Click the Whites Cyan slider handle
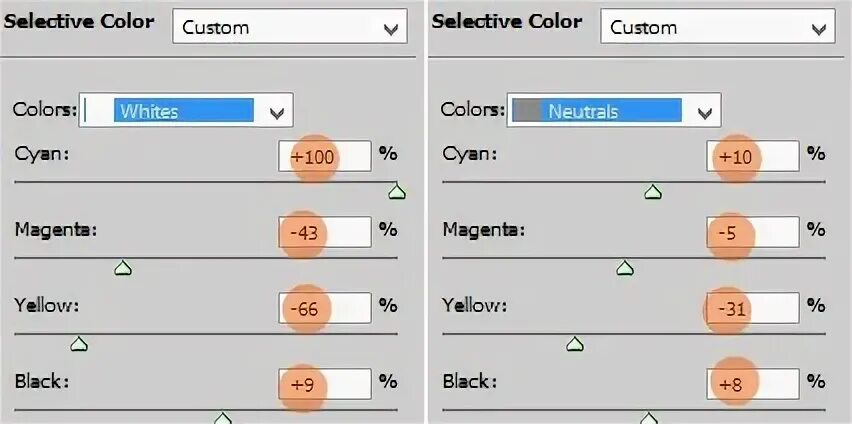The image size is (852, 424). [397, 191]
